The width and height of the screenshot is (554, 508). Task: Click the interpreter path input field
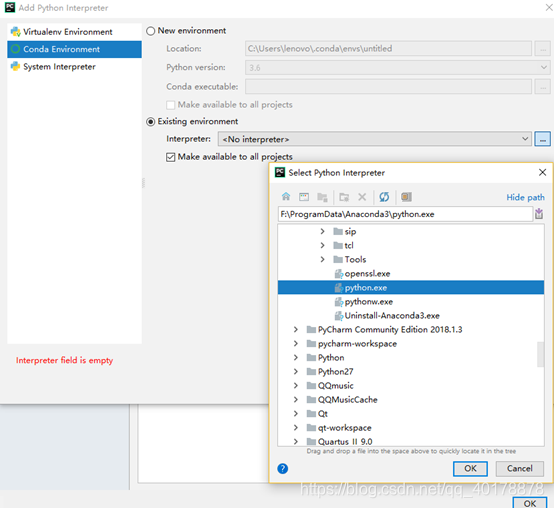405,214
